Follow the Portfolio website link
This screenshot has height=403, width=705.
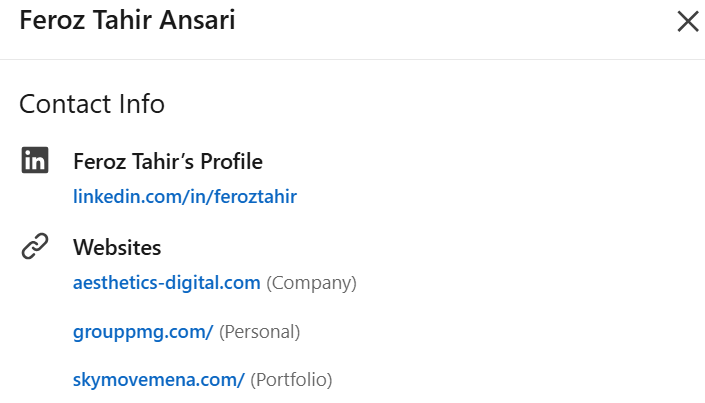pos(159,380)
